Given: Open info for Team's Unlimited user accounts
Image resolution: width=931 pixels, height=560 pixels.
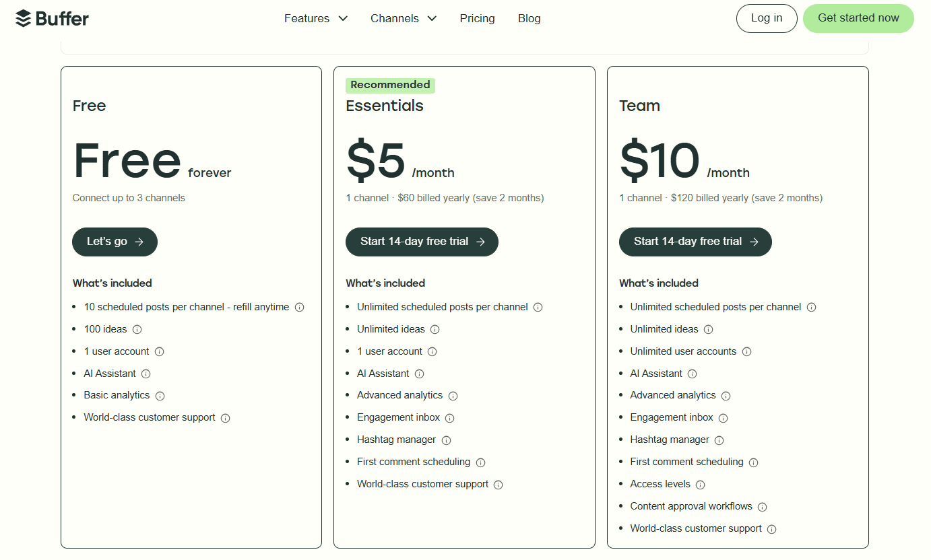Looking at the screenshot, I should 746,351.
